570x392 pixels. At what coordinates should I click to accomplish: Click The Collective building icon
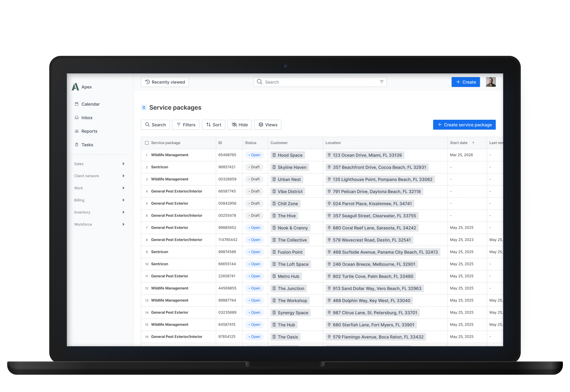coord(274,240)
